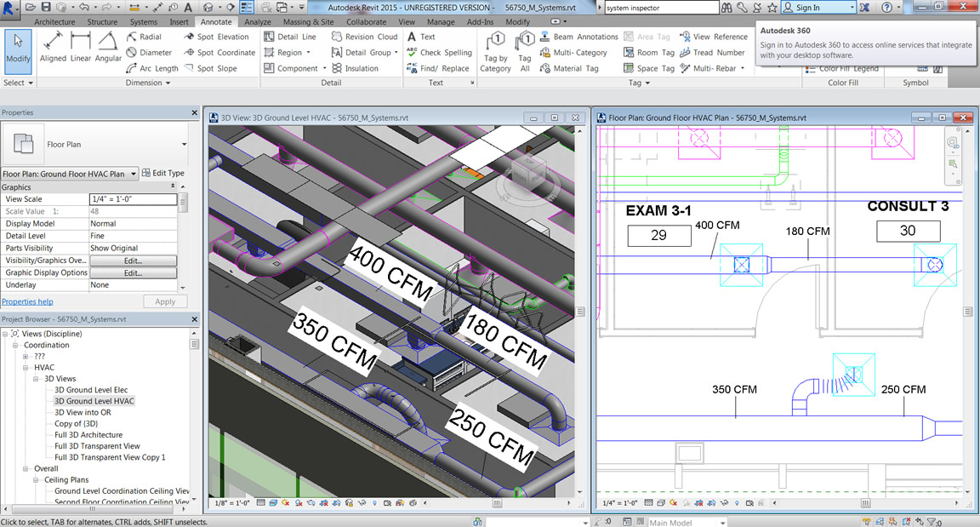The height and width of the screenshot is (527, 980).
Task: Open the Ground Floor HVAC Plan instance dropdown
Action: (x=133, y=174)
